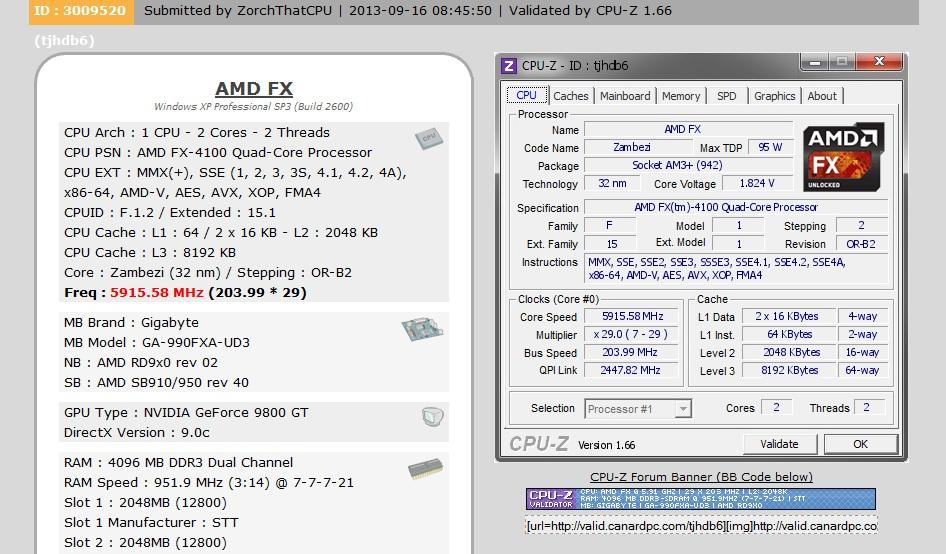Click the GPU Type NVIDIA GeForce 9800 GT line
The image size is (946, 554).
186,413
